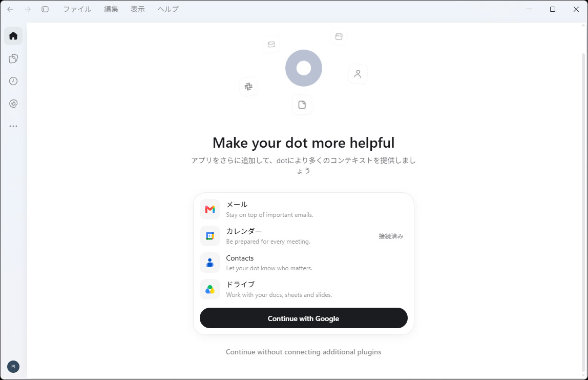588x380 pixels.
Task: Click 'Let your dot know who matters.' text
Action: (269, 268)
